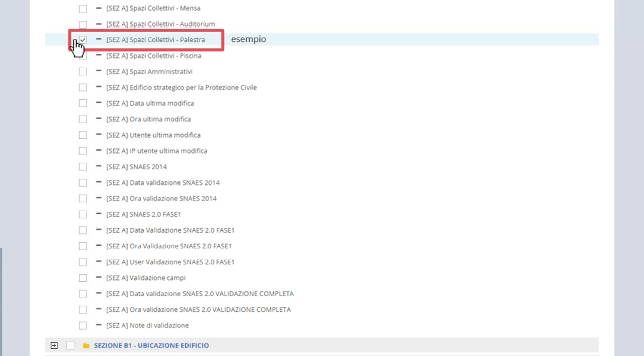Tick the SEZIONE B1 - UBICAZIONE EDIFICIO checkbox

click(x=71, y=345)
